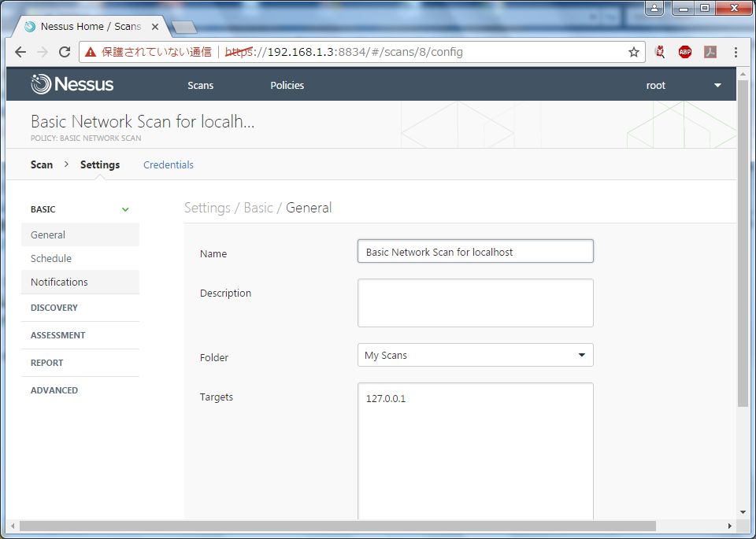The height and width of the screenshot is (539, 756).
Task: Click the browser forward arrow
Action: click(x=43, y=52)
